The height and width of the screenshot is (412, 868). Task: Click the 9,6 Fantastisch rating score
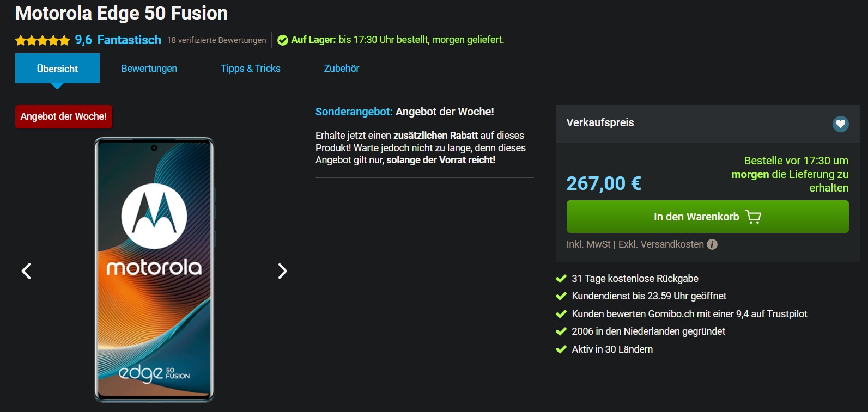118,40
